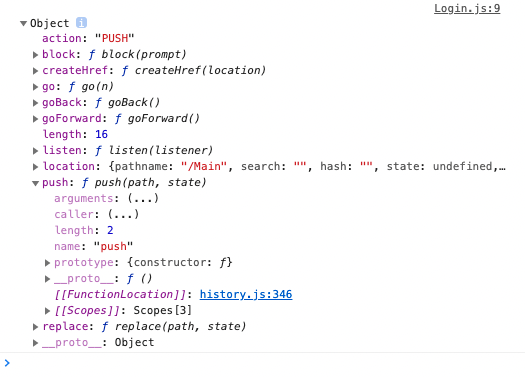Expand the [[Scopes]] entry
525x377 pixels.
pos(47,311)
